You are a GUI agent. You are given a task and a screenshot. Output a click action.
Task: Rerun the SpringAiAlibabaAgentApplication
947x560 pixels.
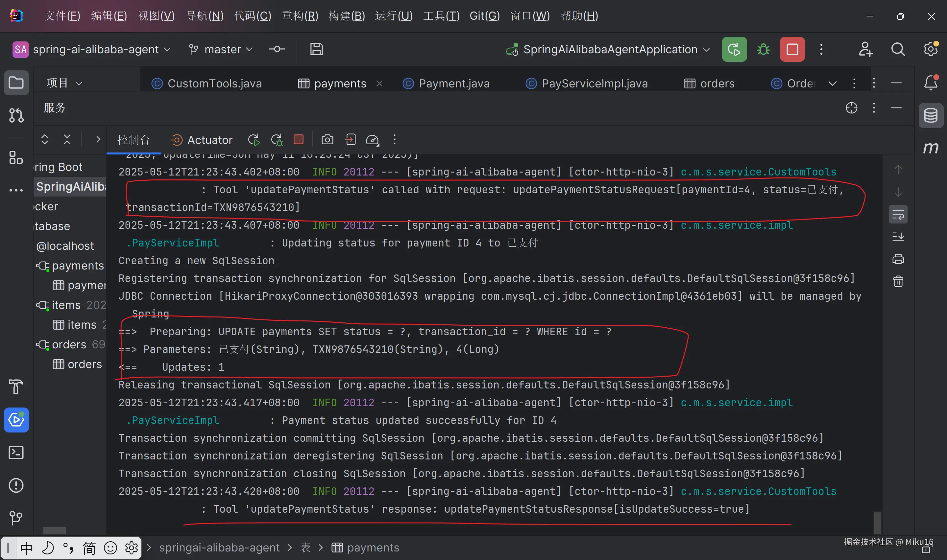click(x=734, y=49)
